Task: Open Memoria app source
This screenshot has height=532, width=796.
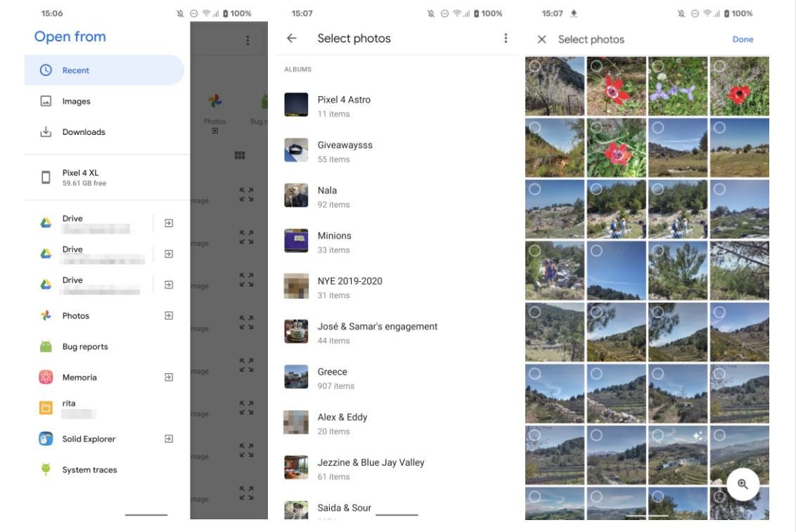Action: click(x=79, y=377)
